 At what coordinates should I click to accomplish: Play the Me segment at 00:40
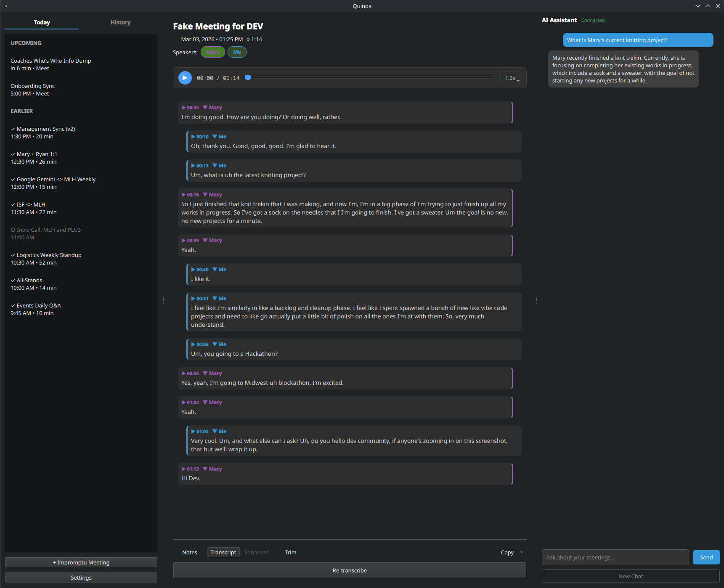[x=200, y=270]
